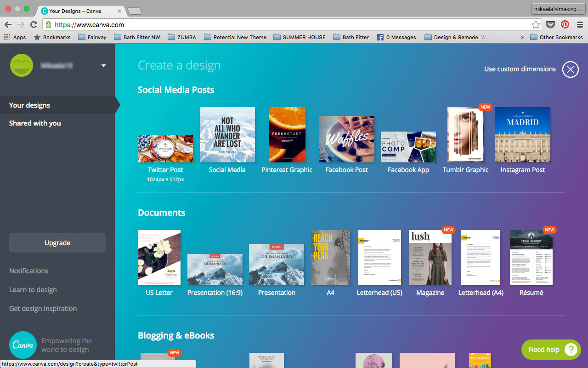Click the Pinterest extension icon
This screenshot has height=368, width=588.
tap(565, 25)
